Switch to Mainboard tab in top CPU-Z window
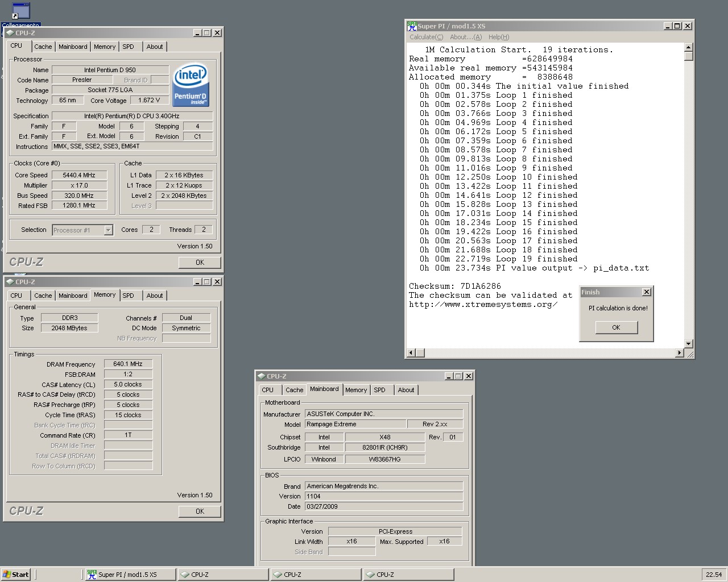The height and width of the screenshot is (582, 728). point(73,47)
